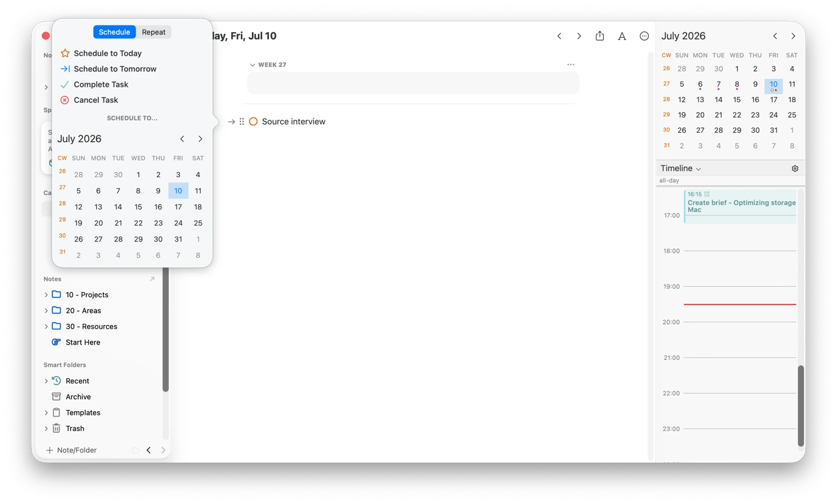The width and height of the screenshot is (837, 504).
Task: Click the + Note/Folder button
Action: [x=72, y=450]
